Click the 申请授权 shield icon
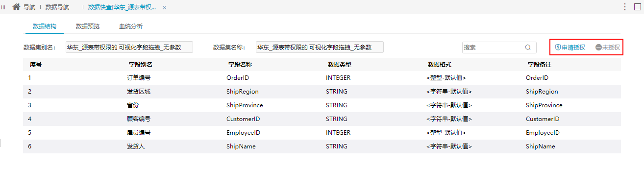Image resolution: width=644 pixels, height=194 pixels. pyautogui.click(x=558, y=48)
